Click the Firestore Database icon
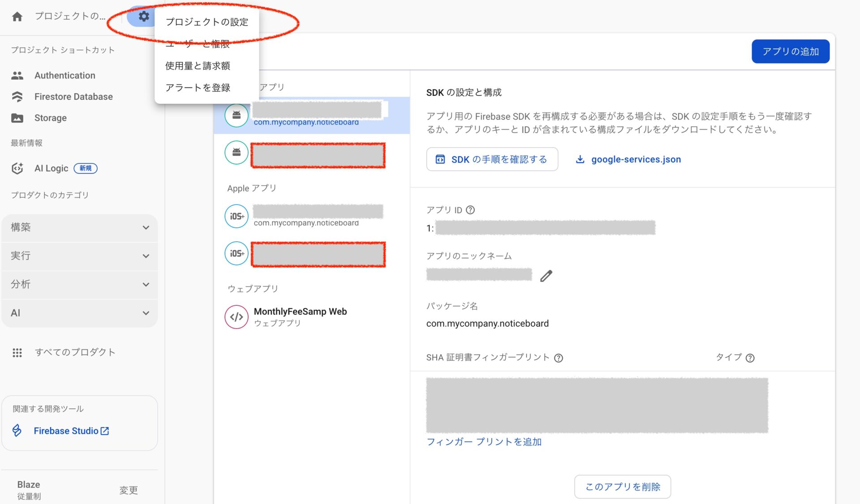The image size is (860, 504). point(17,97)
